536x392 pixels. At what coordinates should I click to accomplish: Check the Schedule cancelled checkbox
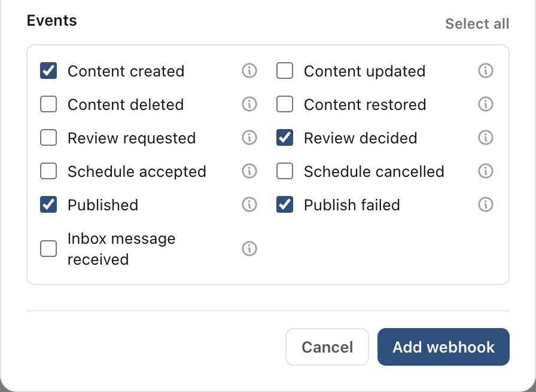click(x=285, y=171)
